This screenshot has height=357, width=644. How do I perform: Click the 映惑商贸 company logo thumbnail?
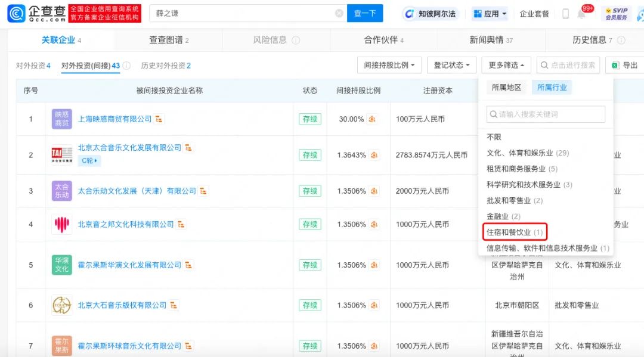pyautogui.click(x=61, y=119)
